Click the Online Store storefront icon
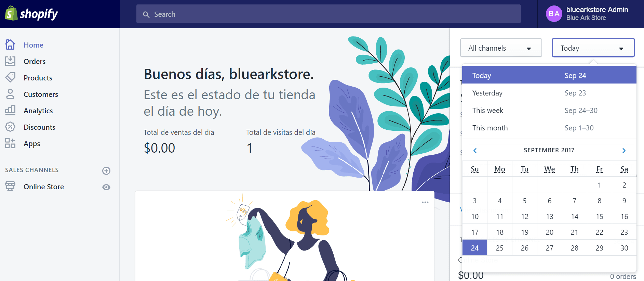Image resolution: width=644 pixels, height=281 pixels. click(10, 186)
